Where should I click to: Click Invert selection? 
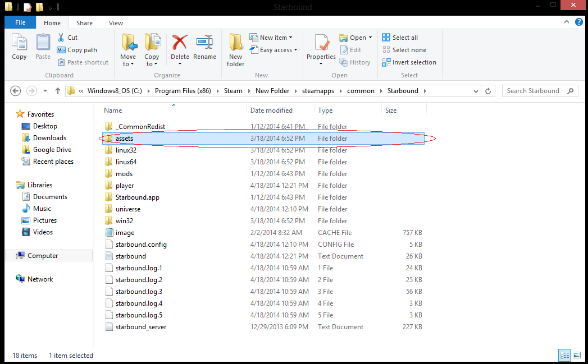(x=409, y=62)
